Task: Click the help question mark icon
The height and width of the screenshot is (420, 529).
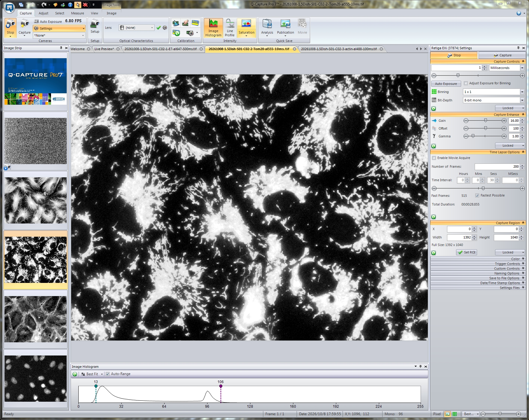Action: click(x=518, y=13)
